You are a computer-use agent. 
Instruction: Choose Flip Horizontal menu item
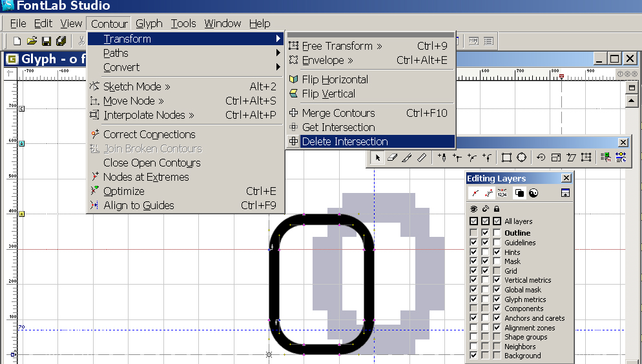pos(371,79)
